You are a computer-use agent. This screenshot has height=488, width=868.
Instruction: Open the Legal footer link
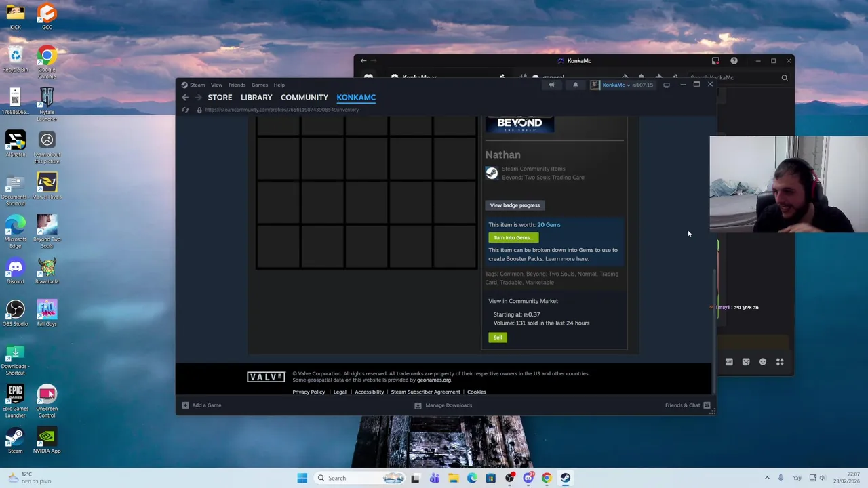[x=340, y=392]
